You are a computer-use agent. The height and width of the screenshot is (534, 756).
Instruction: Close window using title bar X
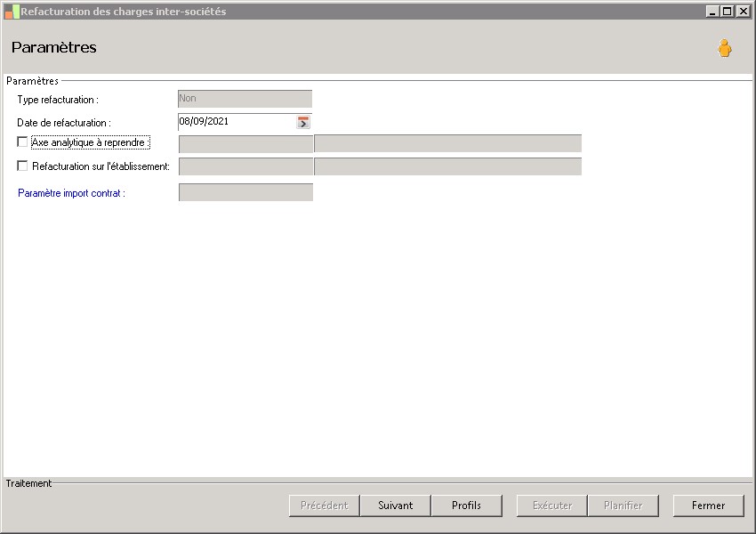(743, 11)
